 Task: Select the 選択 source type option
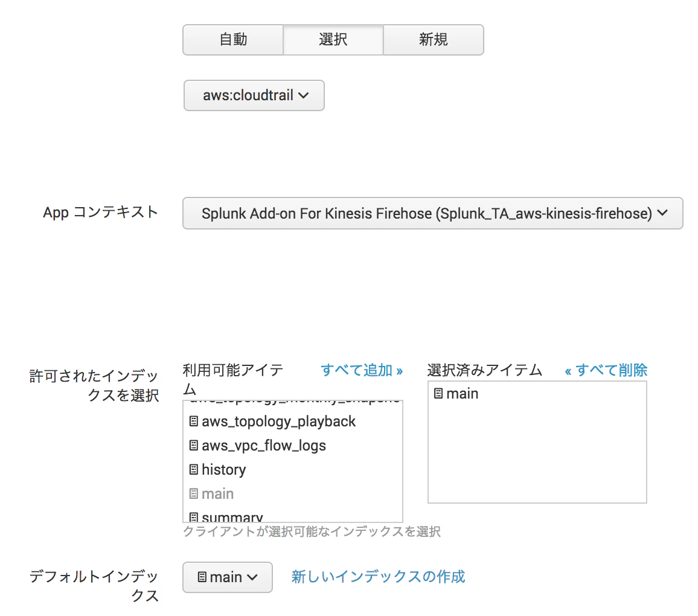coord(333,40)
